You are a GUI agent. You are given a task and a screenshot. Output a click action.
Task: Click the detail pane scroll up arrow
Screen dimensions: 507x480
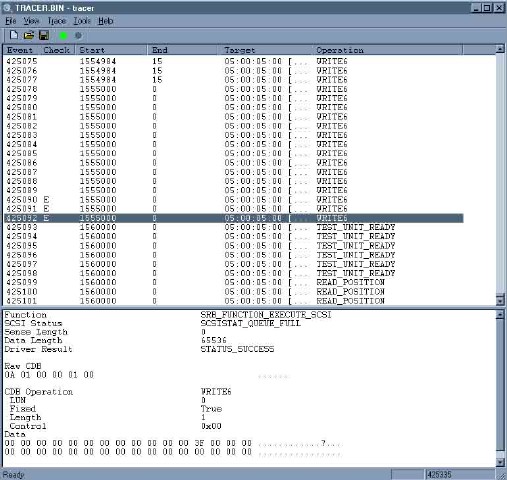(x=500, y=315)
